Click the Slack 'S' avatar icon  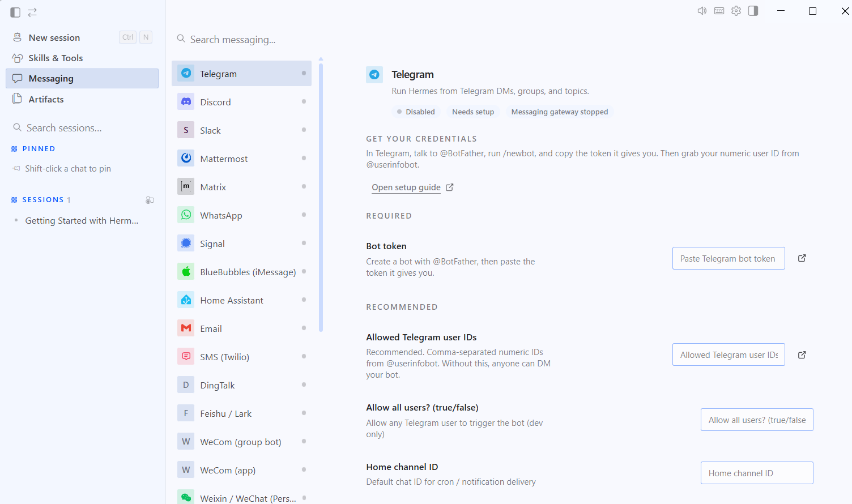click(186, 130)
